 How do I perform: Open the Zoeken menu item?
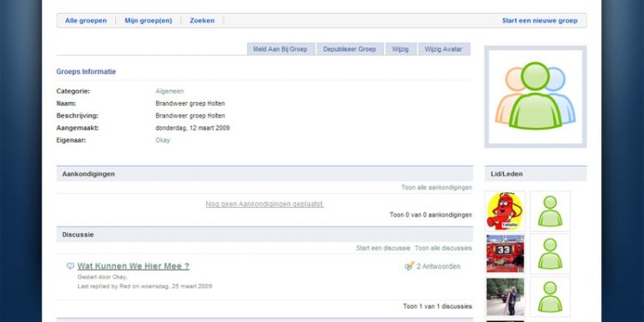point(202,21)
